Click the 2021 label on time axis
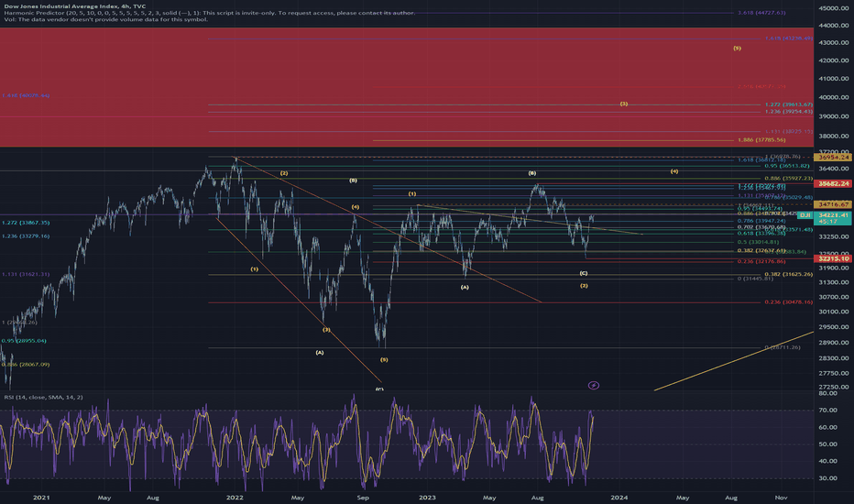This screenshot has height=504, width=854. pos(41,498)
